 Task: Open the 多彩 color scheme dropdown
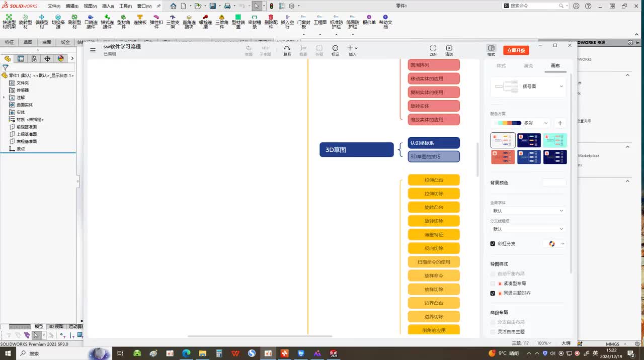(521, 123)
